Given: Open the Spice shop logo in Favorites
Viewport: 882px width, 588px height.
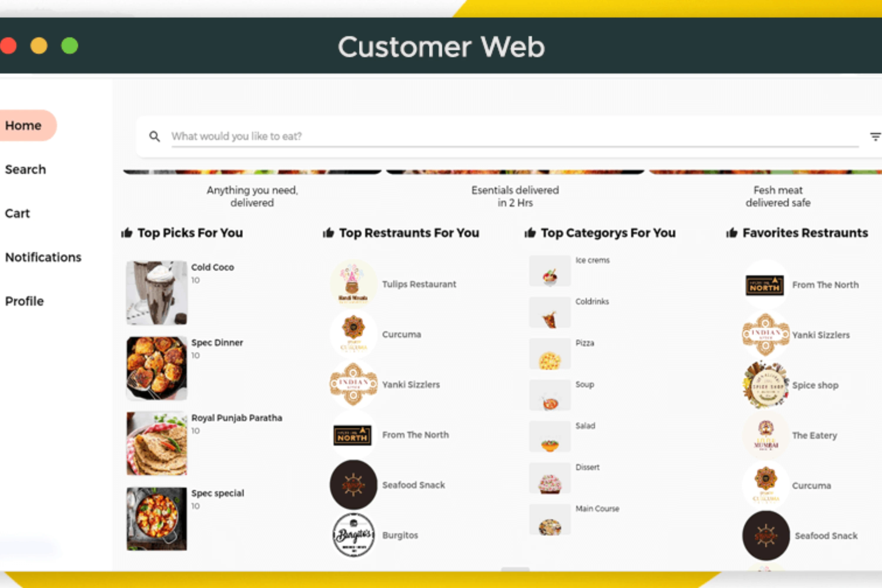Looking at the screenshot, I should (x=766, y=385).
